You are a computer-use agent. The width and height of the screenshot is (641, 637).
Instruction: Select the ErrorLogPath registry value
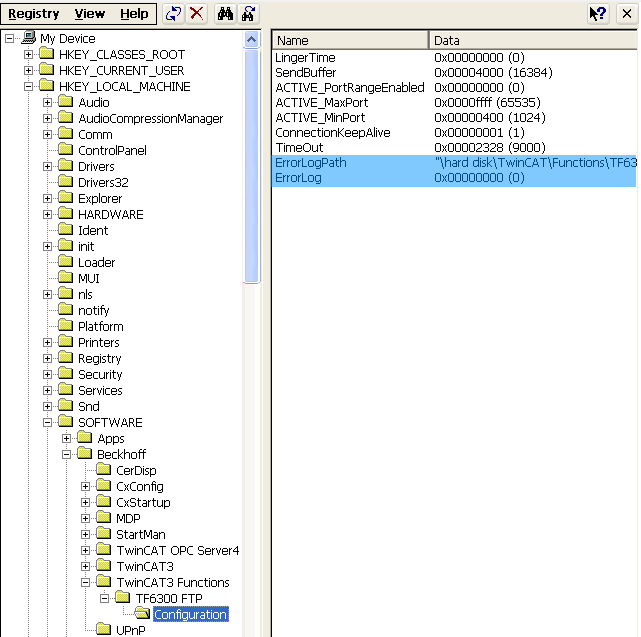tap(310, 162)
